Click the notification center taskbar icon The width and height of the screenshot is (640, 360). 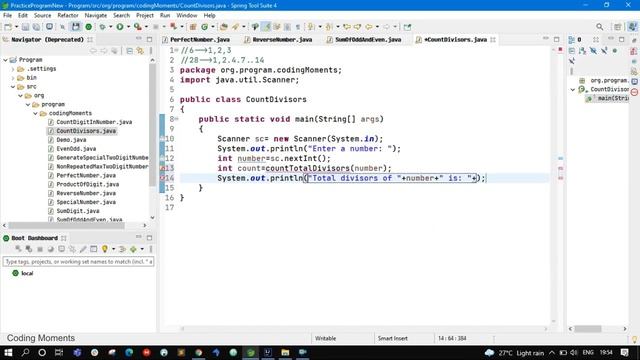tap(624, 352)
